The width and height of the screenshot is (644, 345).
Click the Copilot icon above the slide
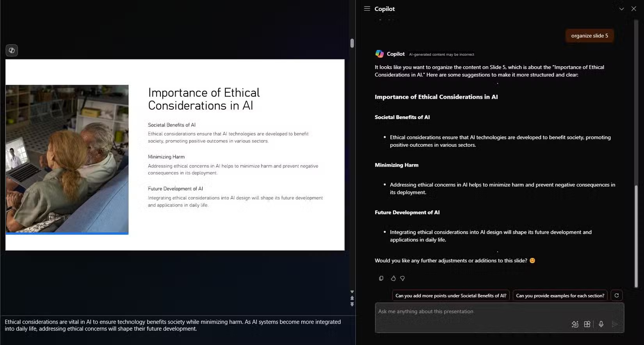[12, 50]
